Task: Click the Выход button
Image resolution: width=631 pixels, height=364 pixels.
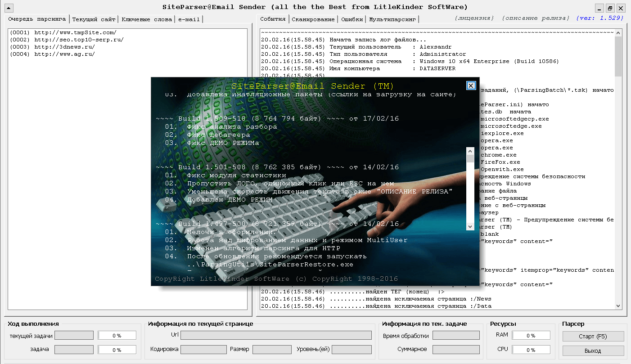Action: coord(593,351)
